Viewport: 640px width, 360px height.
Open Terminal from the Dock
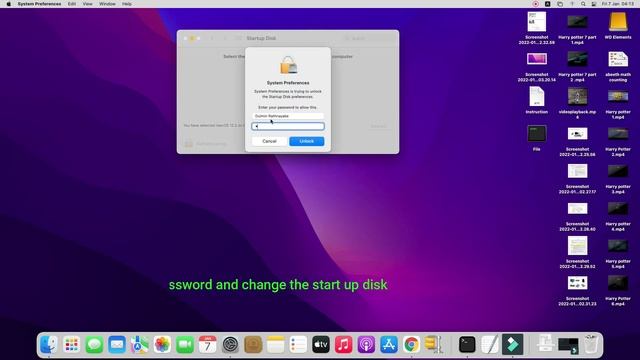467,345
